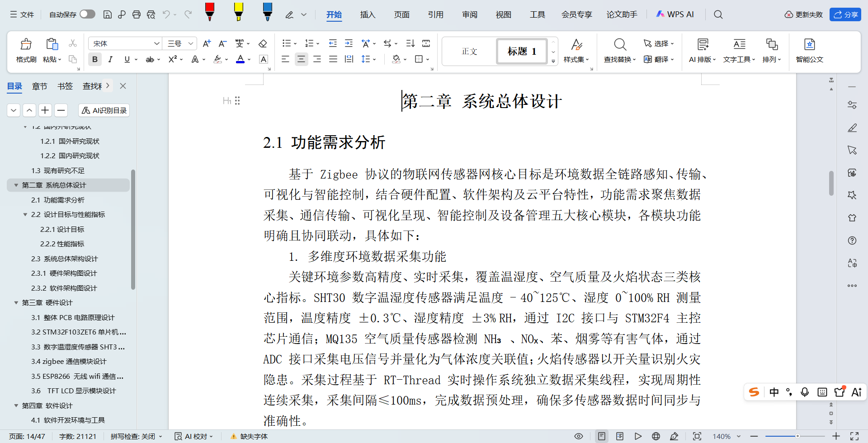Open the 书签 navigation pane tab

pyautogui.click(x=65, y=86)
